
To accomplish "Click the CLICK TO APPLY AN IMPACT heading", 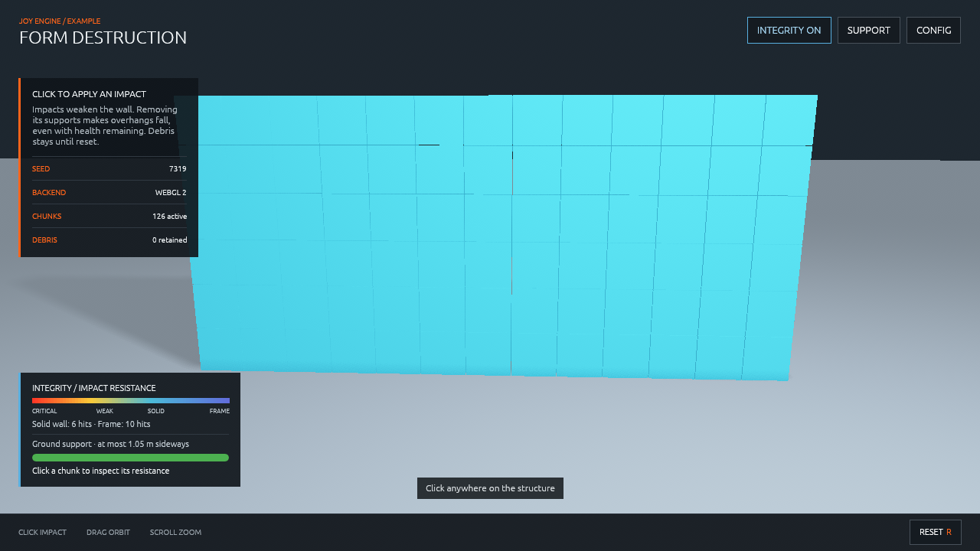I will pos(89,94).
